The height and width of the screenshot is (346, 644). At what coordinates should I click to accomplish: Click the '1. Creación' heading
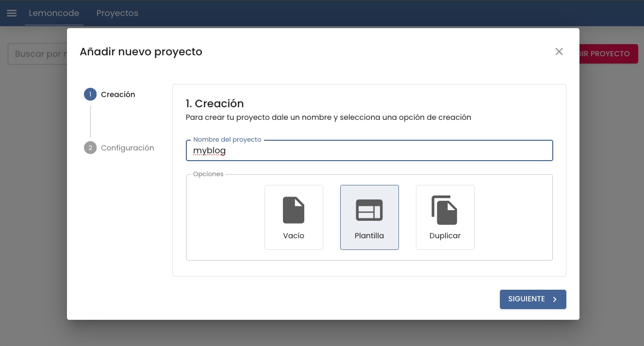215,103
